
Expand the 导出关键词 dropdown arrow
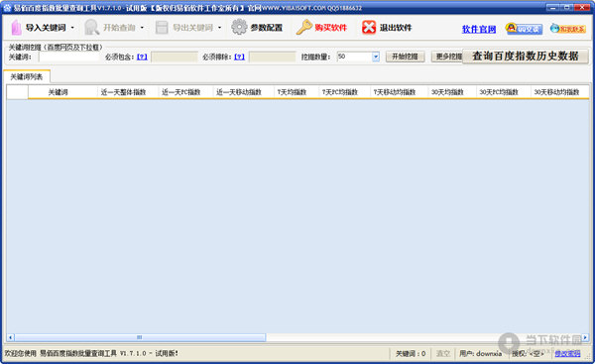(x=220, y=28)
